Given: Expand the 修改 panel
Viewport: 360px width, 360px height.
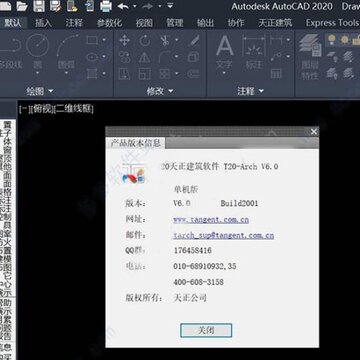Looking at the screenshot, I should [160, 91].
